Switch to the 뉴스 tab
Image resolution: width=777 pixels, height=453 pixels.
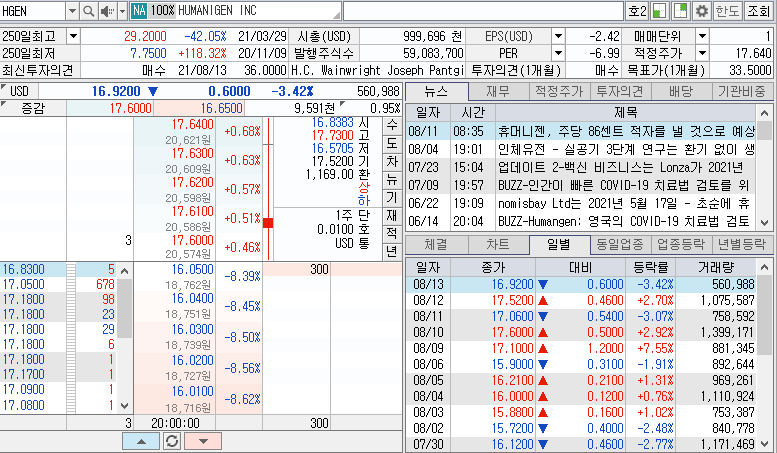click(x=437, y=91)
